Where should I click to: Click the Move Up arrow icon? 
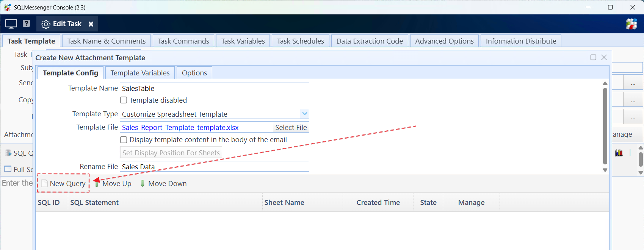point(97,183)
